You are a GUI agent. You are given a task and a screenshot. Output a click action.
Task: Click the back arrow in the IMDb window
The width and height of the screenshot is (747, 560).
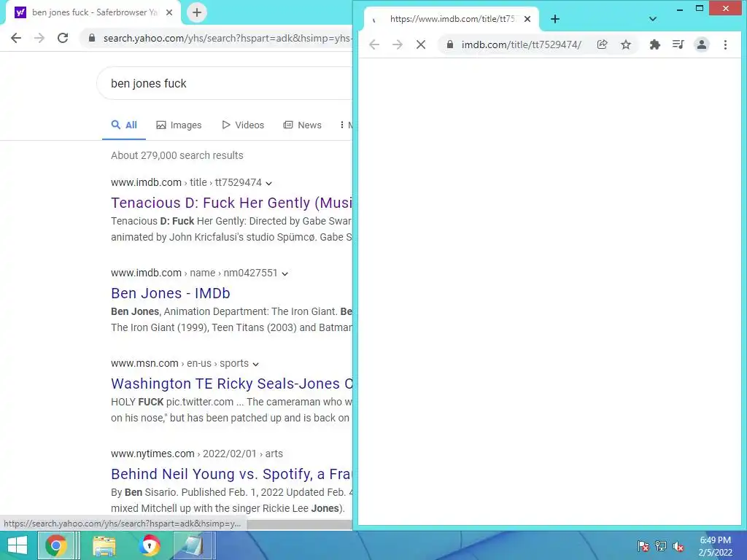click(374, 44)
